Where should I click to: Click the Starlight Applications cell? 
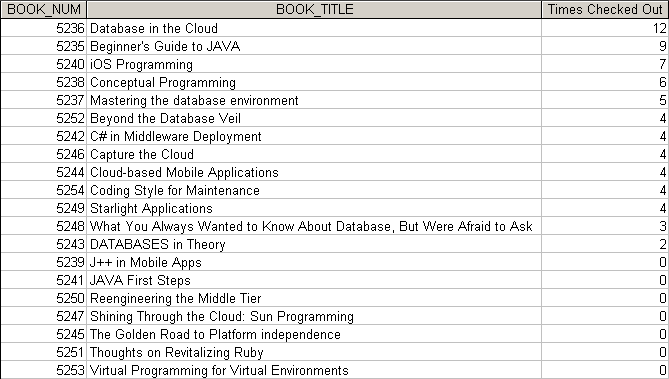[314, 208]
